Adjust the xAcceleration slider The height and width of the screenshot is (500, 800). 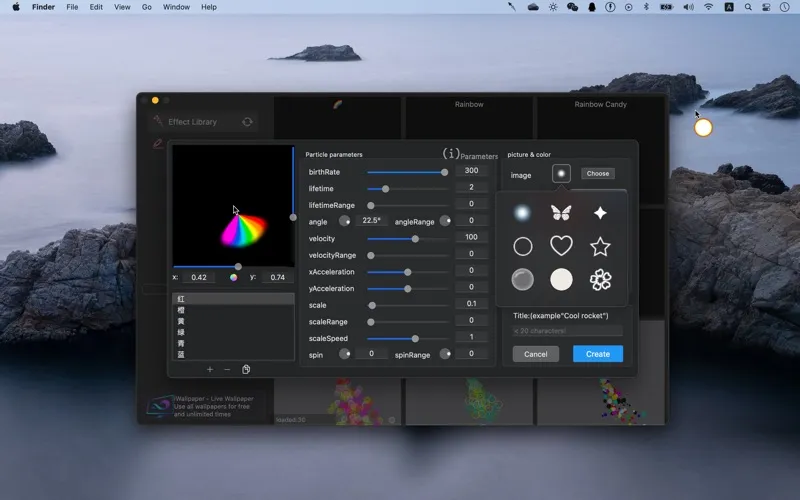(x=408, y=272)
